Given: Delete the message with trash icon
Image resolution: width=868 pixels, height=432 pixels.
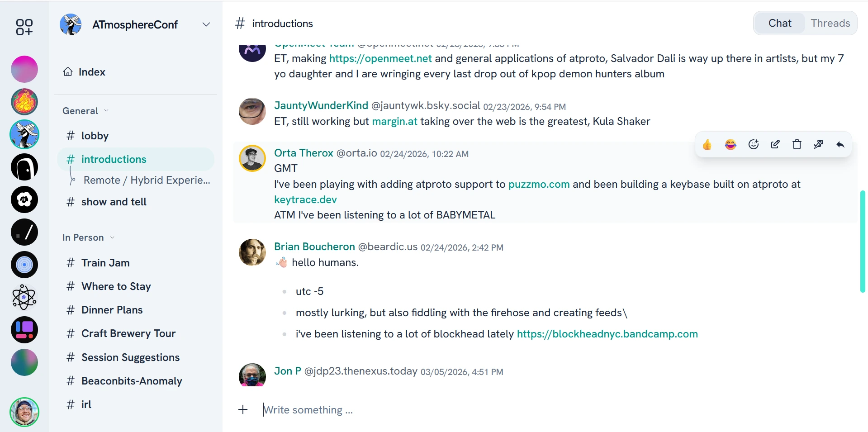Looking at the screenshot, I should click(x=797, y=145).
